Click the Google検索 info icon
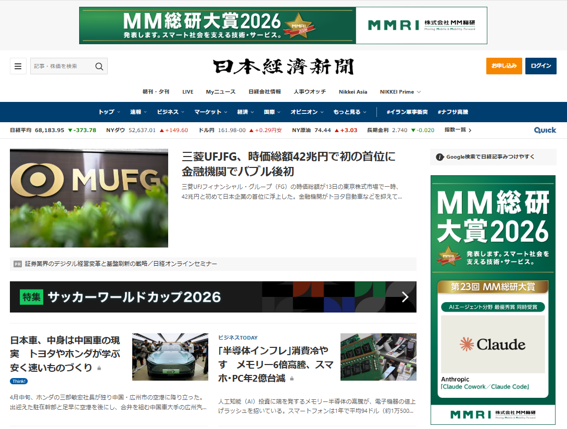 [x=439, y=157]
